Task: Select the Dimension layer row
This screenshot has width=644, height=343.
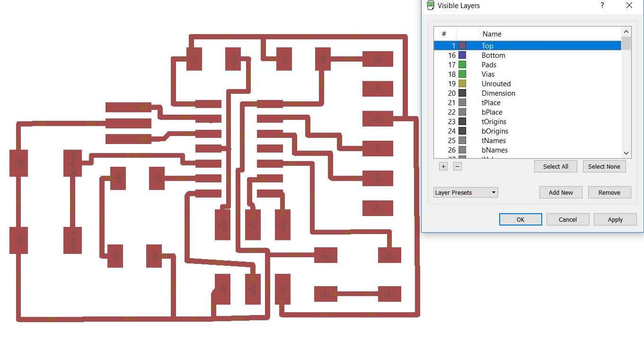Action: 528,93
